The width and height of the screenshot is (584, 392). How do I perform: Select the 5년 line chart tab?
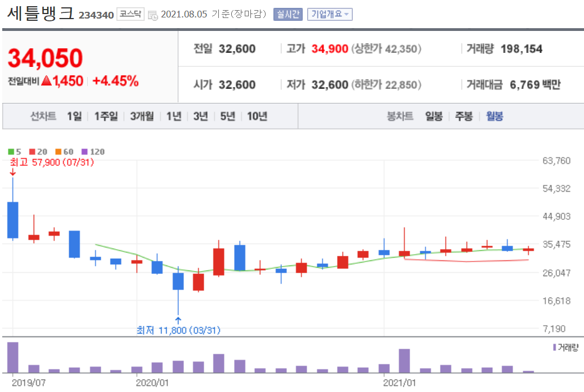[x=227, y=116]
